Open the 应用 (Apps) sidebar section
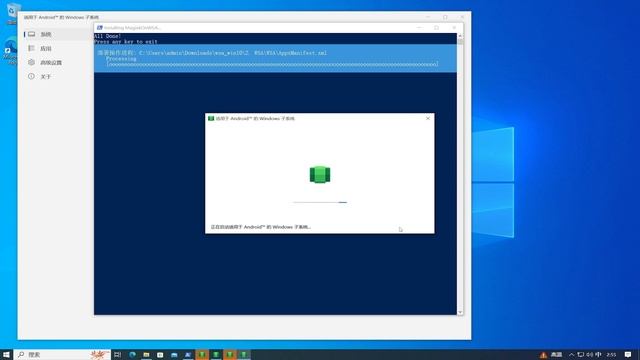This screenshot has width=640, height=360. tap(58, 49)
